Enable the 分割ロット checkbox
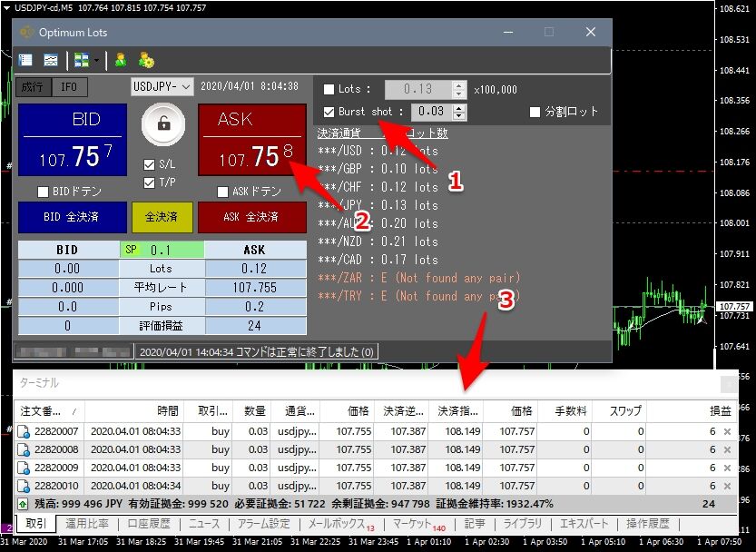Screen dimensions: 756x552 pyautogui.click(x=535, y=112)
